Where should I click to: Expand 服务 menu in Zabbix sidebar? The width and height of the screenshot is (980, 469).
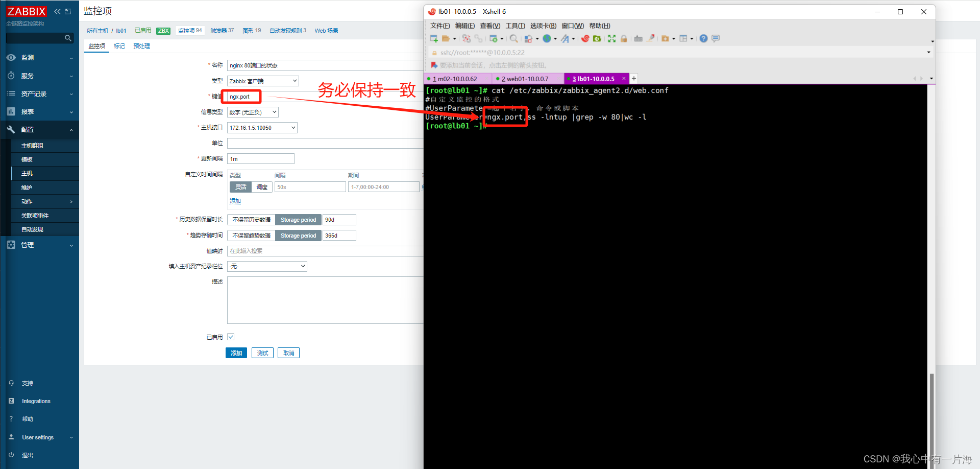(x=40, y=76)
